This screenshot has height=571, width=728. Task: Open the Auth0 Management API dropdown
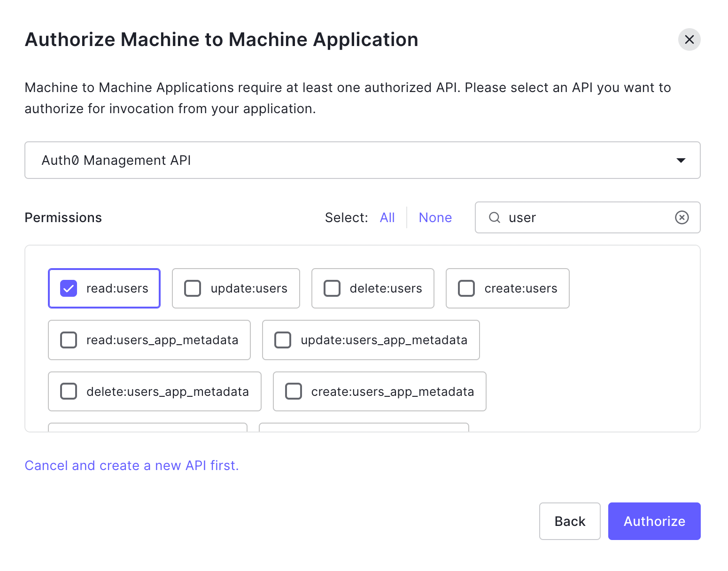(363, 160)
